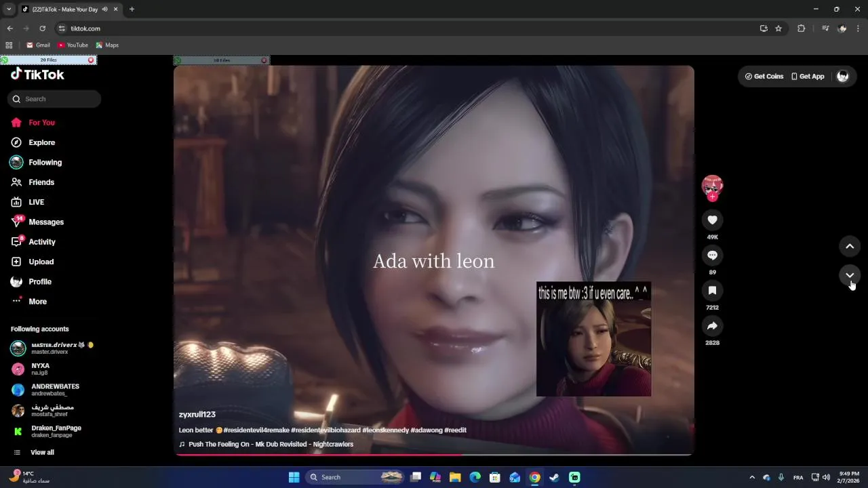Reload the TikTok page
This screenshot has height=488, width=868.
pyautogui.click(x=42, y=28)
